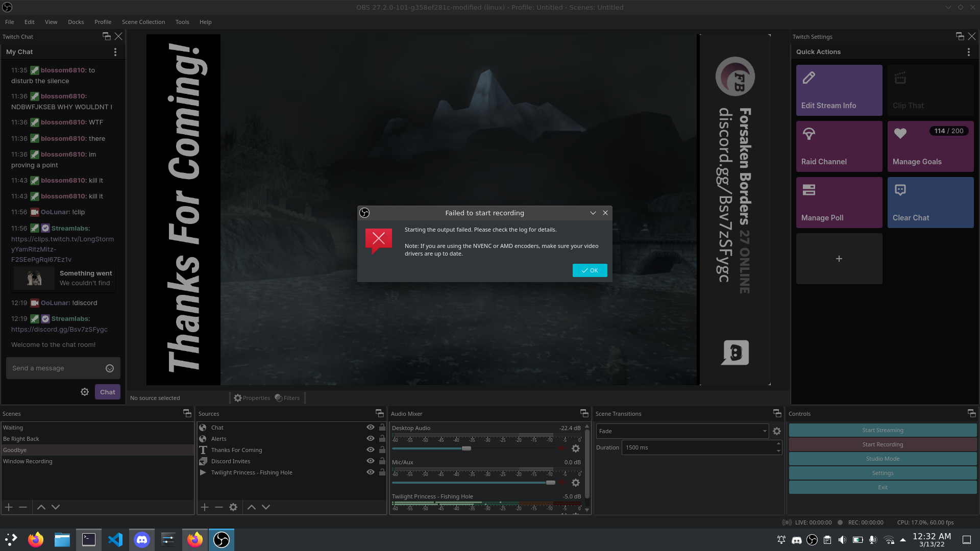Image resolution: width=980 pixels, height=551 pixels.
Task: Collapse the Failed to start recording dialog
Action: (593, 213)
